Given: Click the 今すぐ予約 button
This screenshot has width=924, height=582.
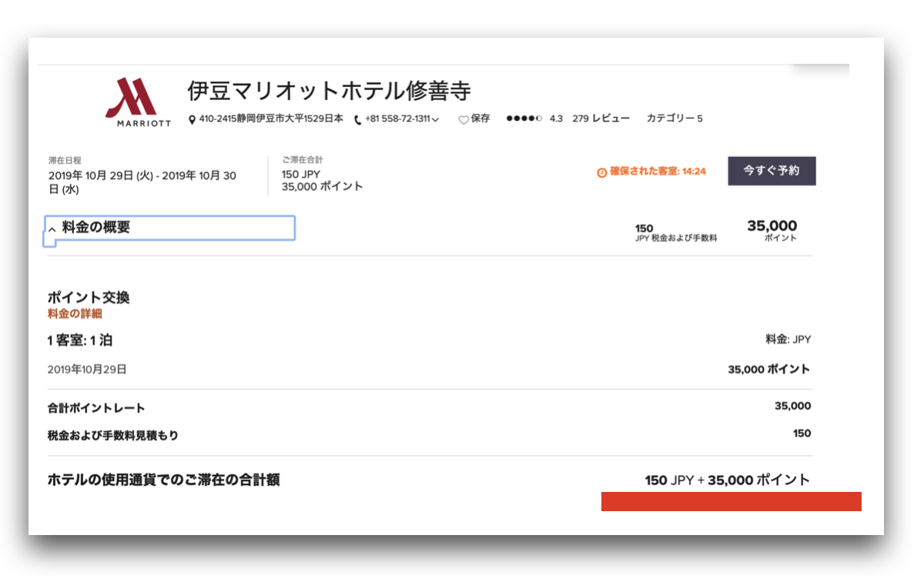Looking at the screenshot, I should [772, 171].
